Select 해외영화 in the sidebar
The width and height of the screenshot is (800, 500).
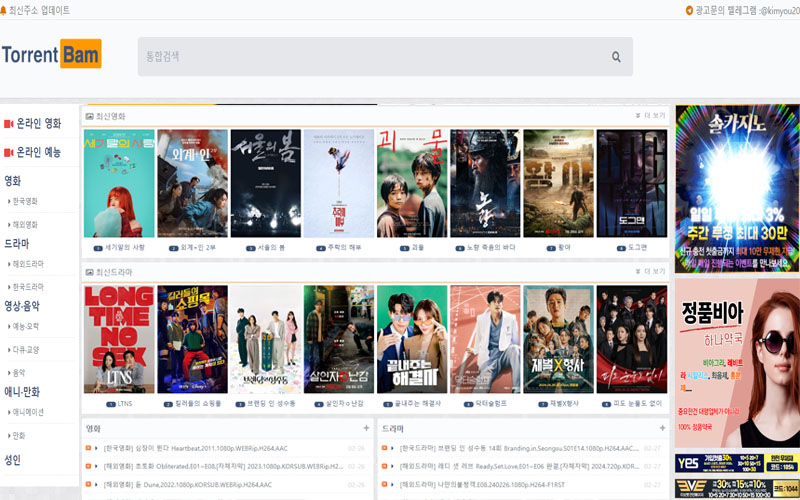click(x=25, y=224)
